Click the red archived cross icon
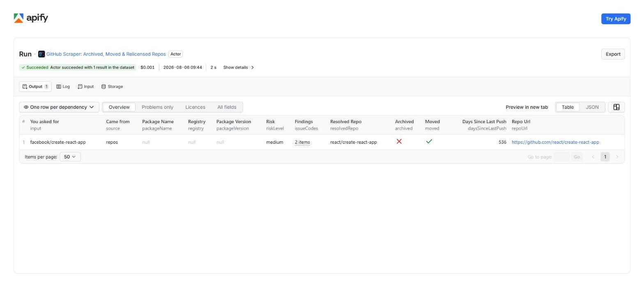The width and height of the screenshot is (644, 287). 399,142
